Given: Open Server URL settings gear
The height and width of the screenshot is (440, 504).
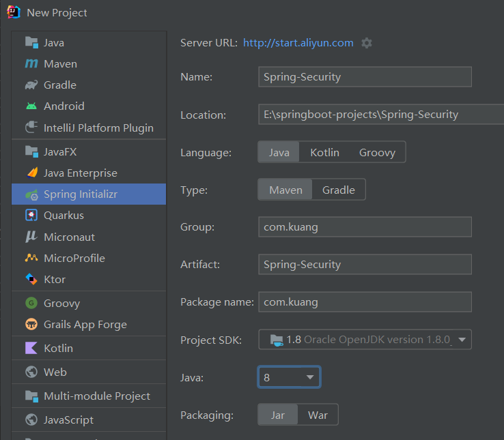Looking at the screenshot, I should (367, 43).
